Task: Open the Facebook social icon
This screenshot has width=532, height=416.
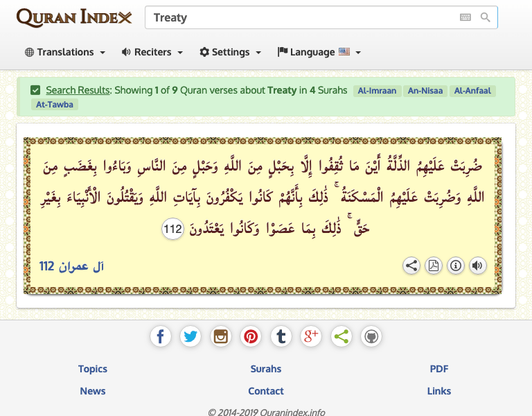Action: (x=160, y=337)
